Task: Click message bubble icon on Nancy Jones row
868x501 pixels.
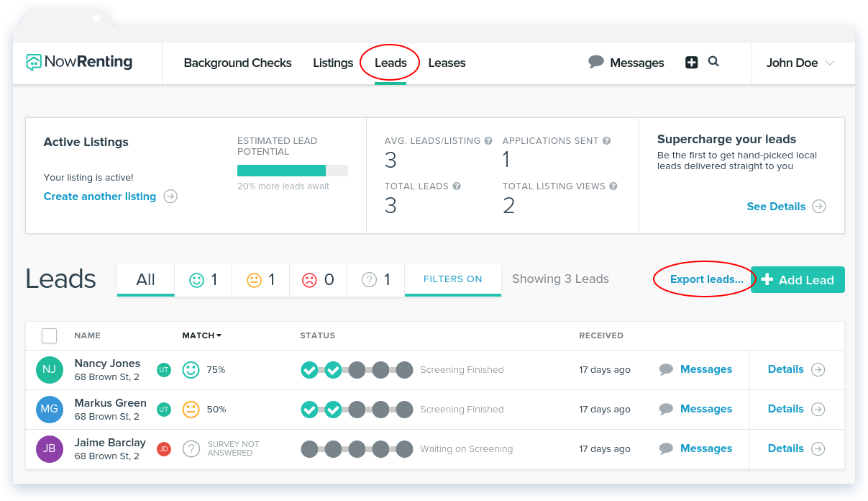Action: click(667, 370)
